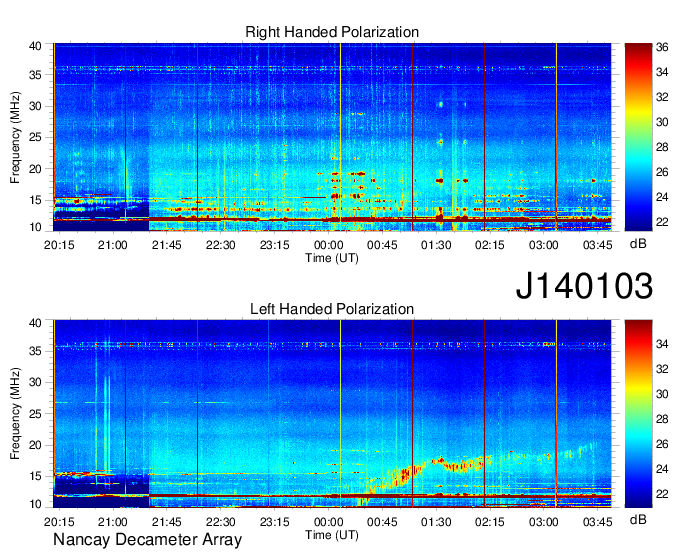Click '35' frequency tick on Right Handed plot
Screen dimensions: 680x552
(x=36, y=75)
